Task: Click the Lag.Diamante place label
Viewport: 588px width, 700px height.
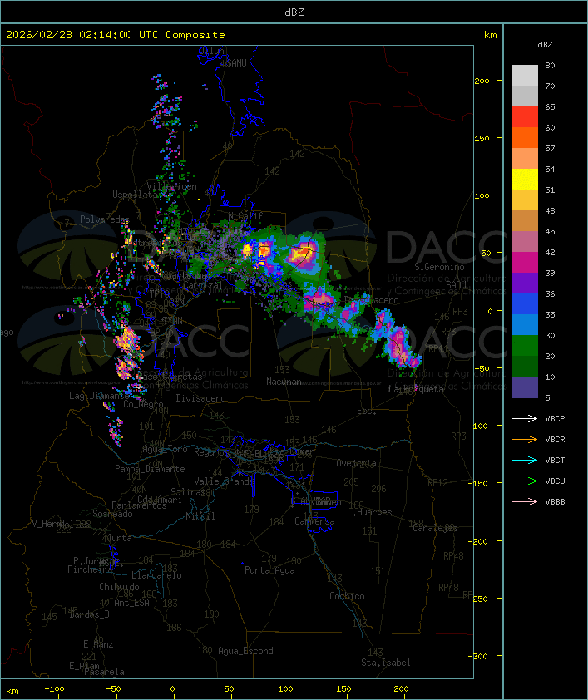Action: coord(99,396)
